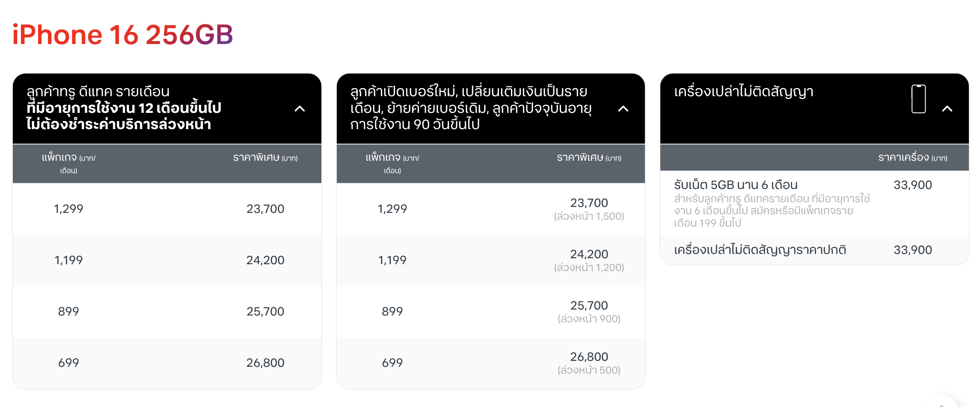Click 1,199 package in new number table

[392, 260]
